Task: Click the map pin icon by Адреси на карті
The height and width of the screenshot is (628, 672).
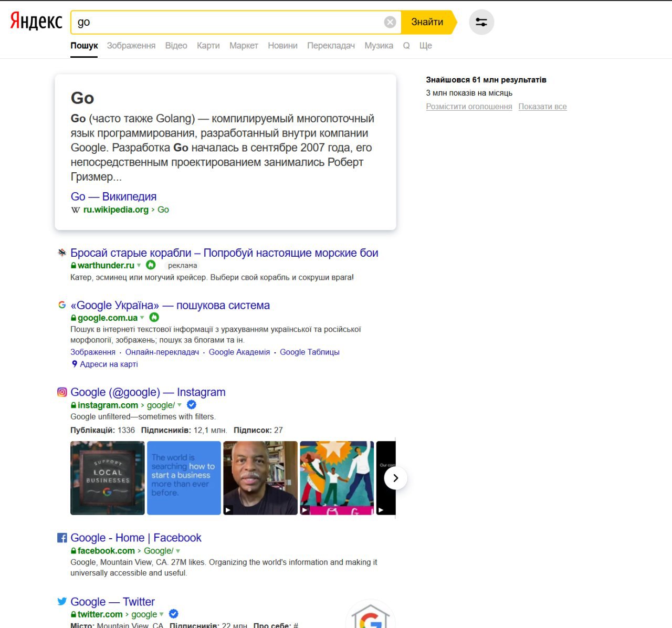Action: pyautogui.click(x=75, y=364)
